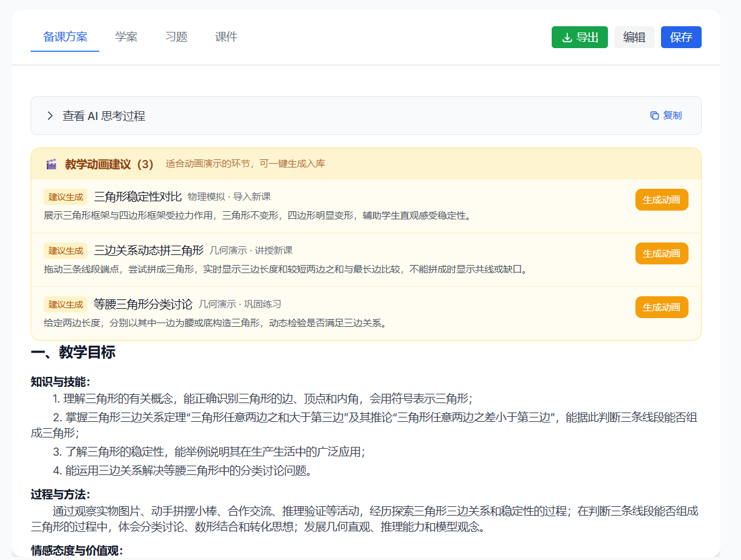The height and width of the screenshot is (560, 741).
Task: Click objective 3 about 三角形的稳定性
Action: point(209,452)
